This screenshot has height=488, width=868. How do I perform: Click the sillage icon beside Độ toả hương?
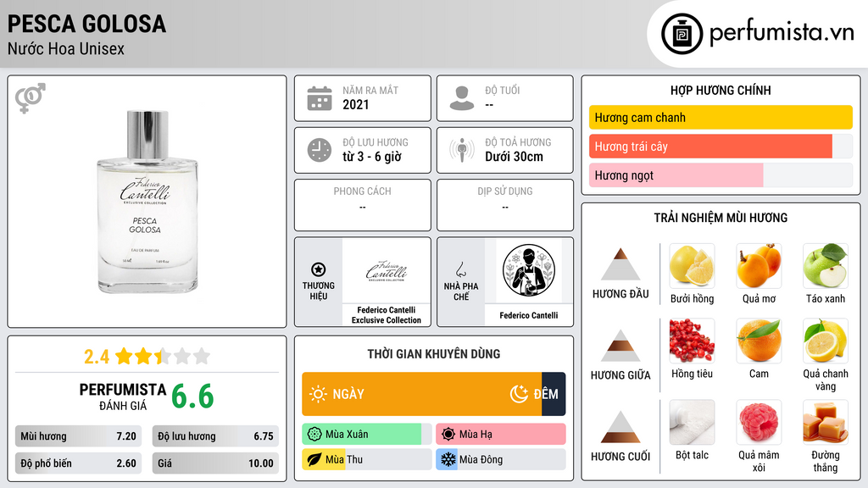pyautogui.click(x=462, y=150)
